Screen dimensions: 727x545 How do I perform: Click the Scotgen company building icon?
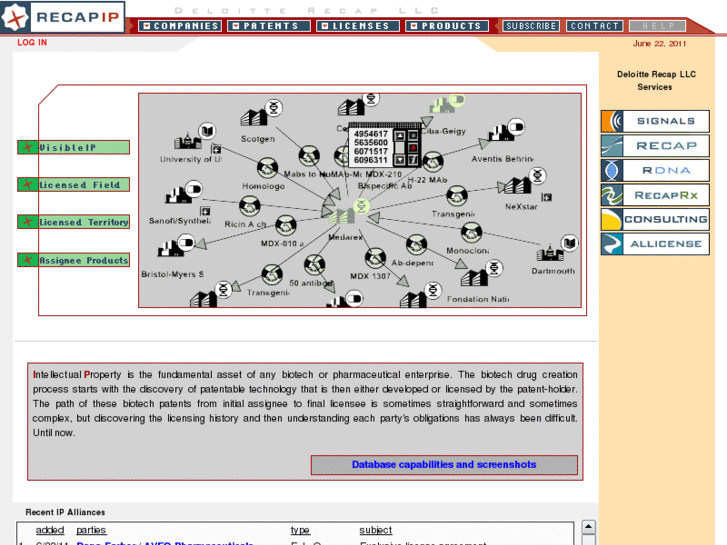click(254, 117)
